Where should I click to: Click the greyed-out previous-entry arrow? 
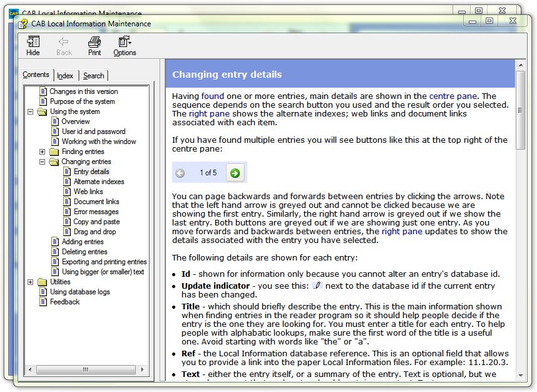(180, 173)
